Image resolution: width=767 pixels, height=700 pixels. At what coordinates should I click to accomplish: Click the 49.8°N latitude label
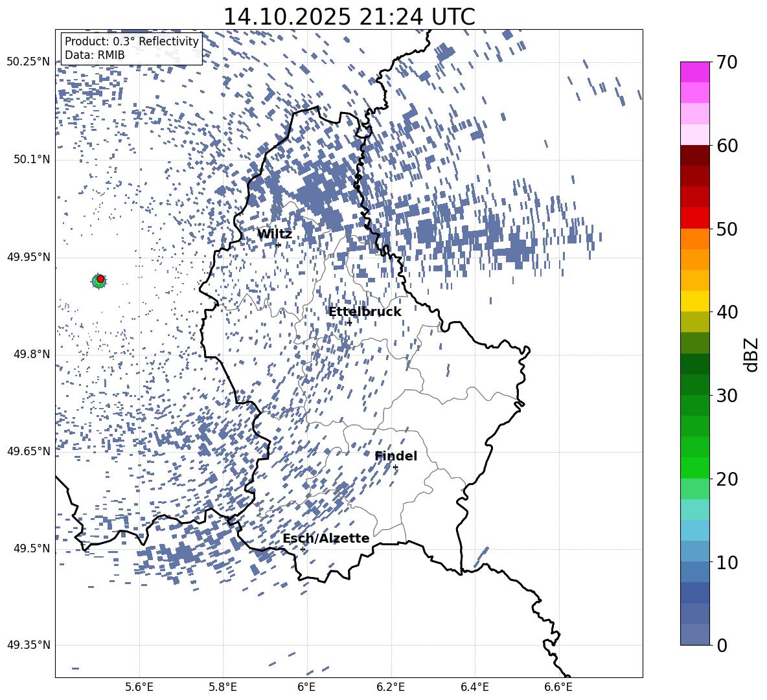32,354
